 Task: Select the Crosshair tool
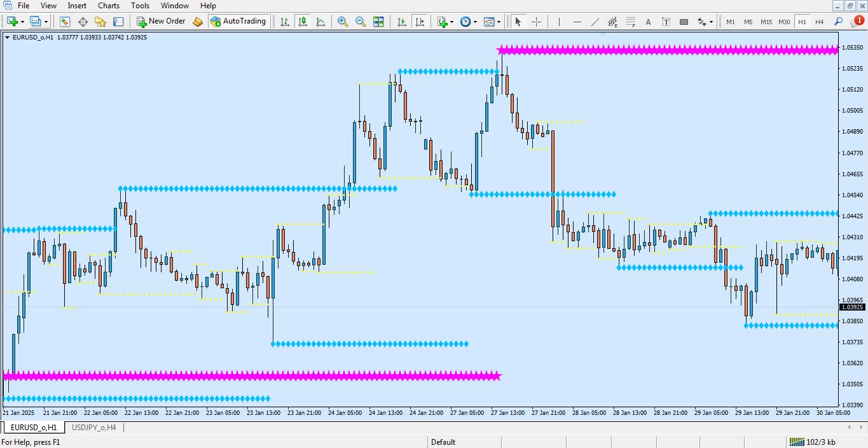536,21
